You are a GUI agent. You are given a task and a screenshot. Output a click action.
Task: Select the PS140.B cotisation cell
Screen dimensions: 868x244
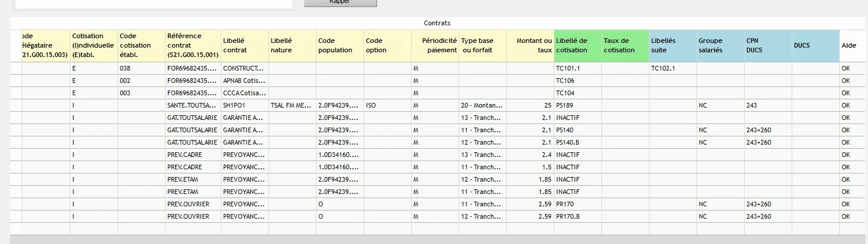[577, 142]
